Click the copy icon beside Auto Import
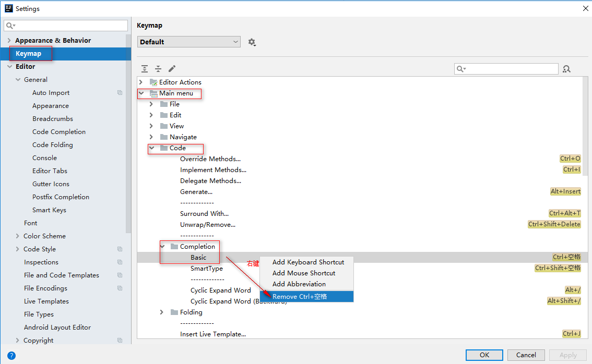Image resolution: width=592 pixels, height=364 pixels. pyautogui.click(x=120, y=93)
